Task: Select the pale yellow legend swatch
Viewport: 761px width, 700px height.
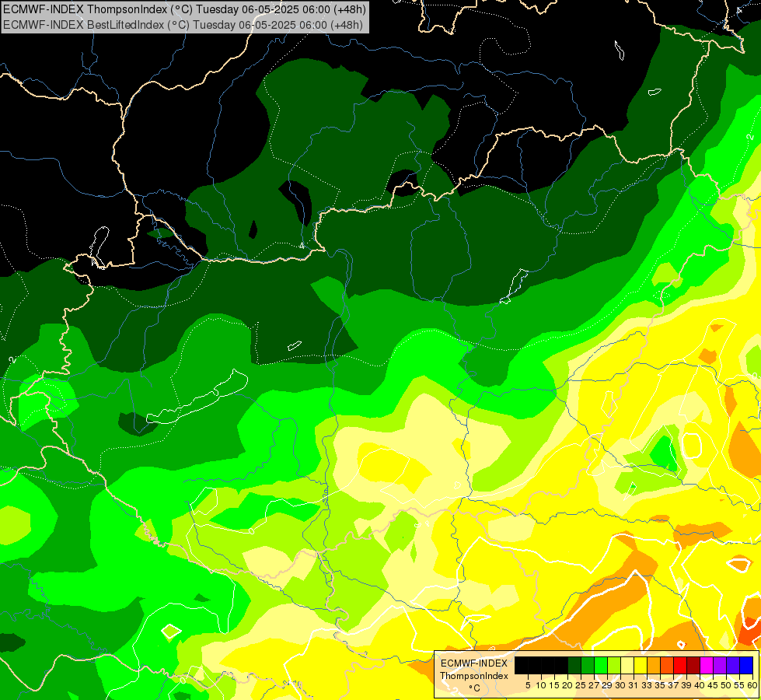Action: click(627, 665)
